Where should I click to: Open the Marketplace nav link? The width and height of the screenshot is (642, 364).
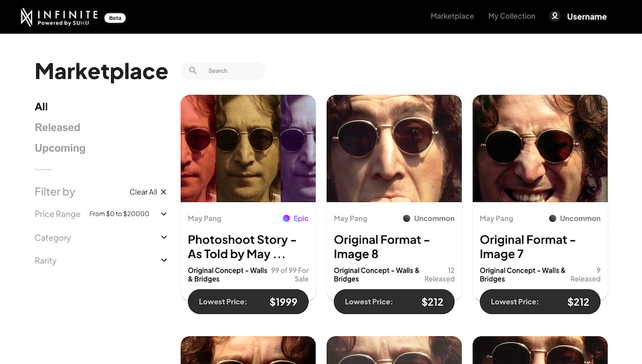[x=452, y=16]
